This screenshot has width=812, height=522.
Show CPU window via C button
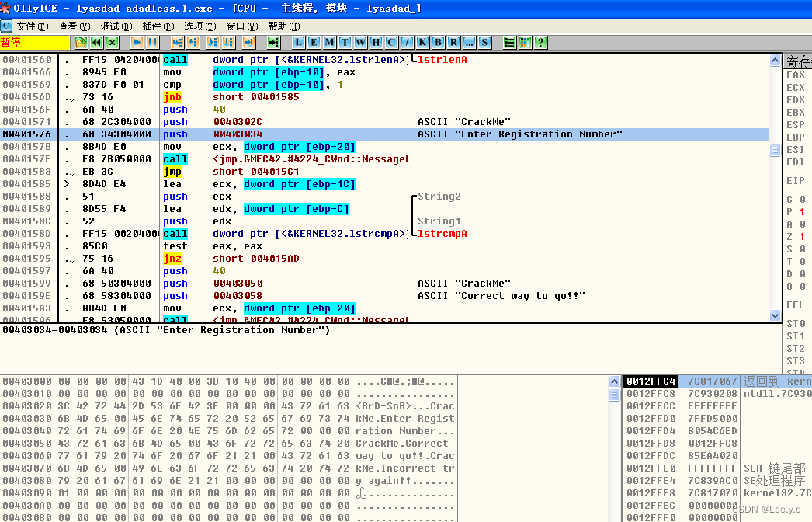(391, 43)
